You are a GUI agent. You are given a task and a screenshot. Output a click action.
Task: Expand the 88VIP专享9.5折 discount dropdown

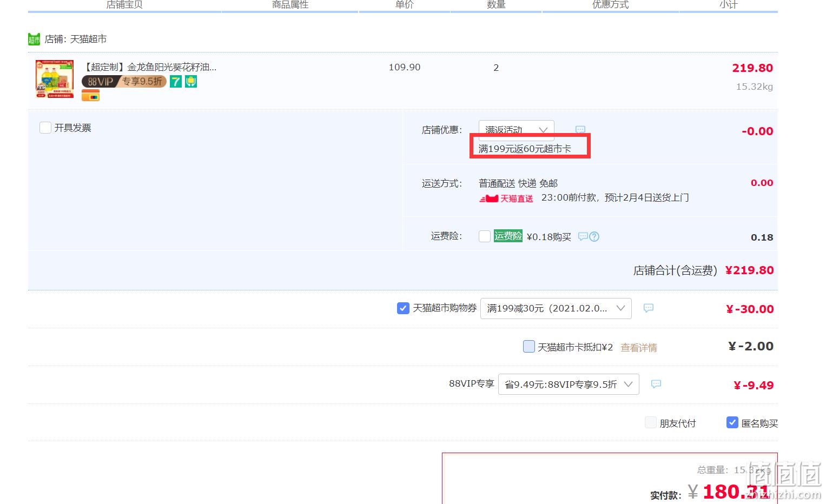pos(569,384)
